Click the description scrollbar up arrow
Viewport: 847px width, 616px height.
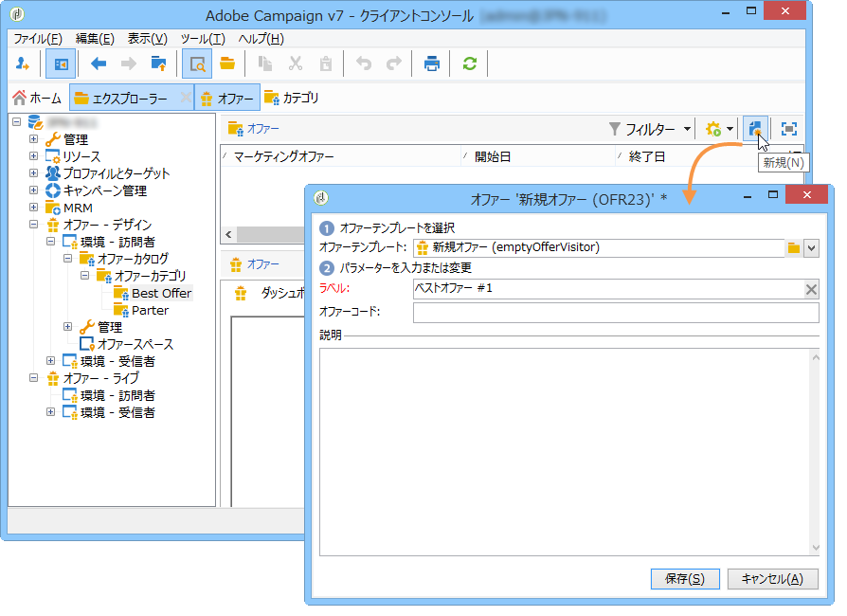(816, 357)
